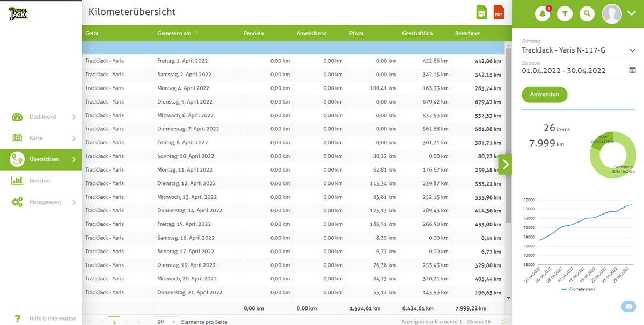This screenshot has width=644, height=325.
Task: Open the user profile avatar
Action: pyautogui.click(x=612, y=14)
